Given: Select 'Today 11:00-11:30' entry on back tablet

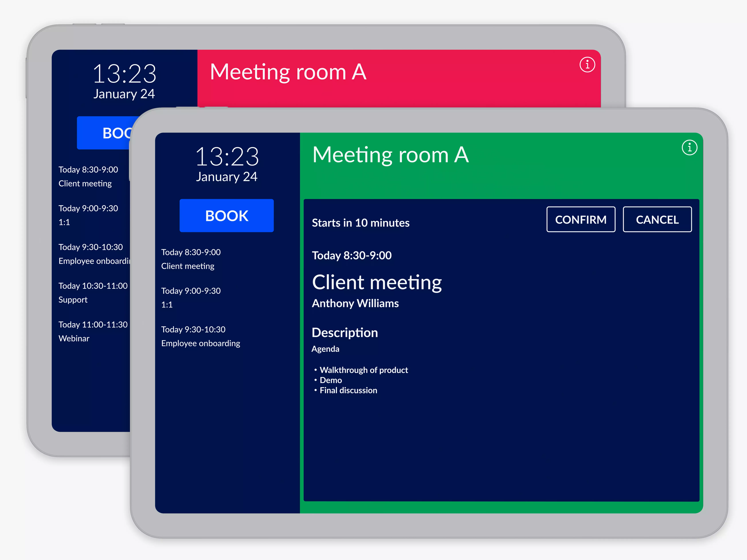Looking at the screenshot, I should coord(93,325).
